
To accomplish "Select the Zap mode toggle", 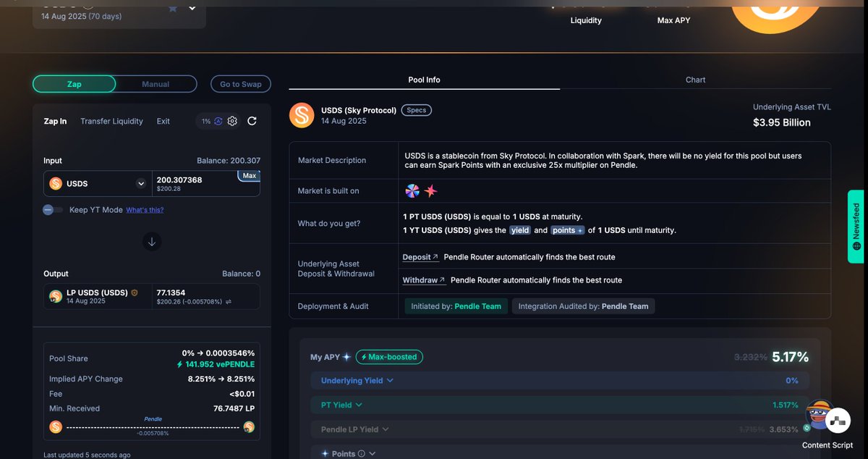I will pos(75,84).
